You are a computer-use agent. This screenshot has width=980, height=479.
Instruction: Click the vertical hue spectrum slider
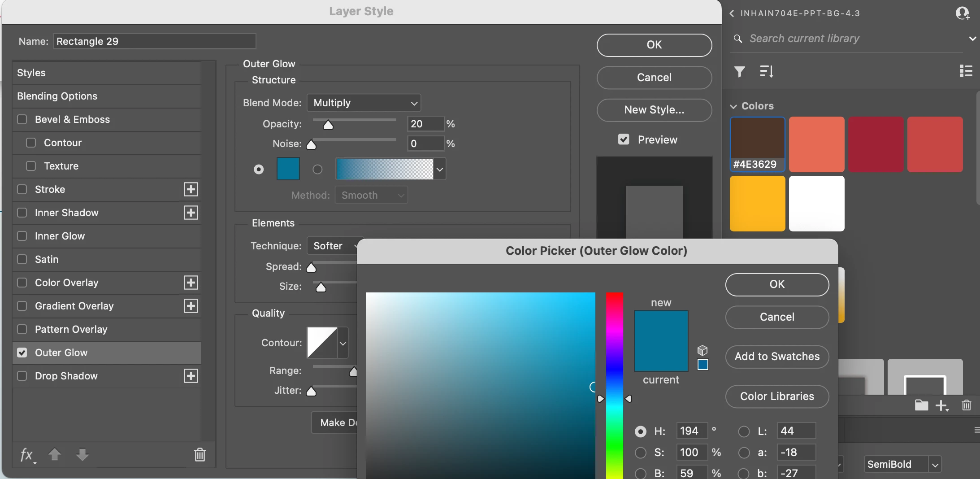click(615, 386)
